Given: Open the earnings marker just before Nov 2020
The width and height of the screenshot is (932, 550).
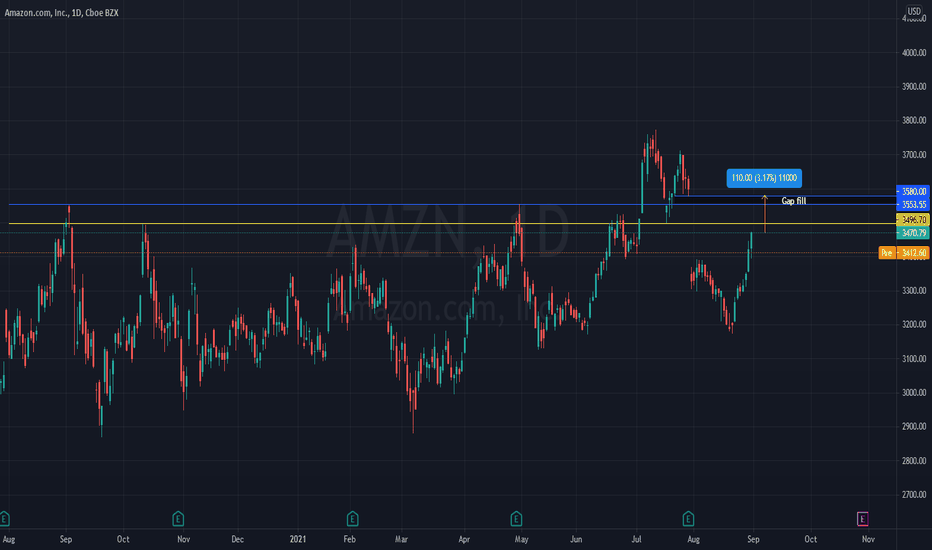Looking at the screenshot, I should 178,518.
